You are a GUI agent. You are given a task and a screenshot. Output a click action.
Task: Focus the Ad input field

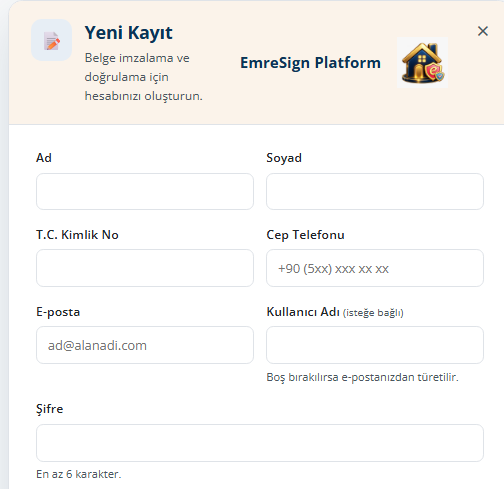coord(145,191)
